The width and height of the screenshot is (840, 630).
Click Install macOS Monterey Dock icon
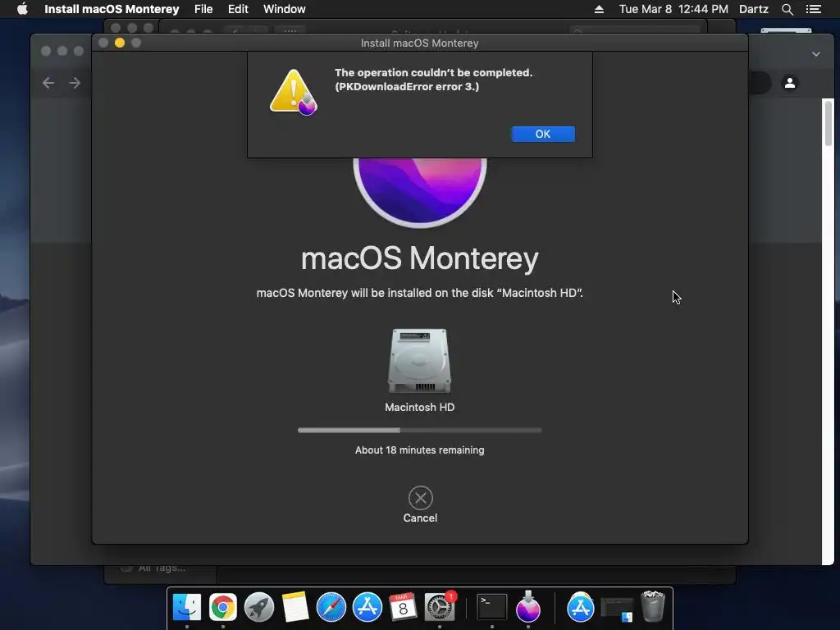pyautogui.click(x=528, y=607)
